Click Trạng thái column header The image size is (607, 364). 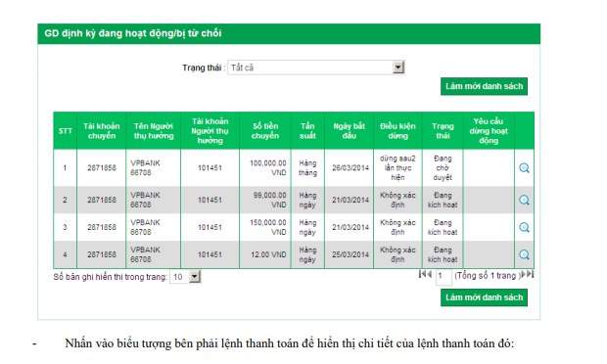[x=443, y=131]
